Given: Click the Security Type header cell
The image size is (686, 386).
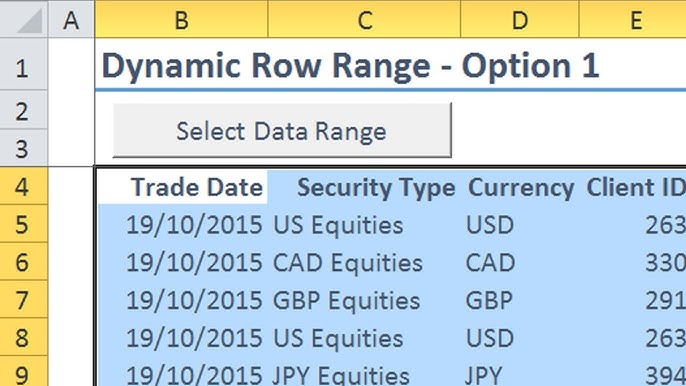Looking at the screenshot, I should pos(364,187).
